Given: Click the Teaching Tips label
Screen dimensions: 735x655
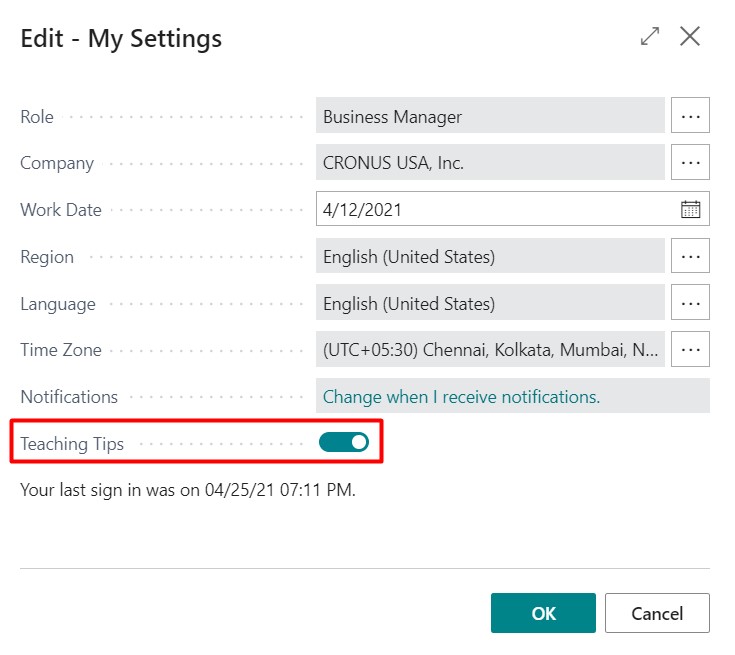Looking at the screenshot, I should click(72, 444).
